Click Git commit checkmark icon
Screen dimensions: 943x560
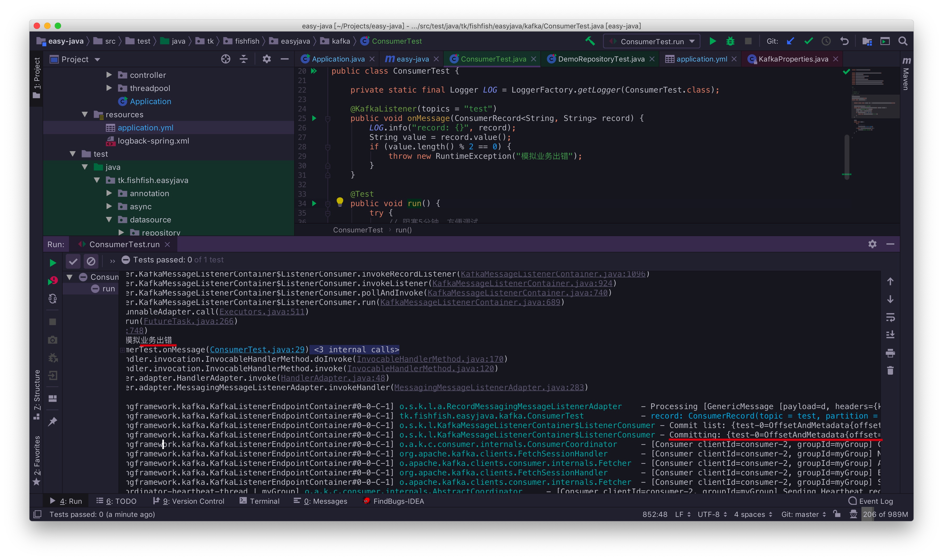tap(808, 41)
